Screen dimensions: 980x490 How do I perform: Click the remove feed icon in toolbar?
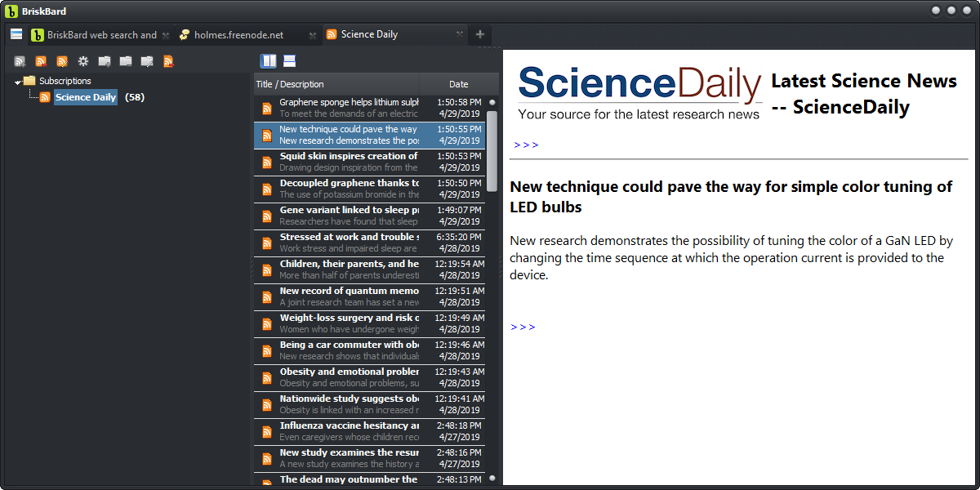click(41, 61)
